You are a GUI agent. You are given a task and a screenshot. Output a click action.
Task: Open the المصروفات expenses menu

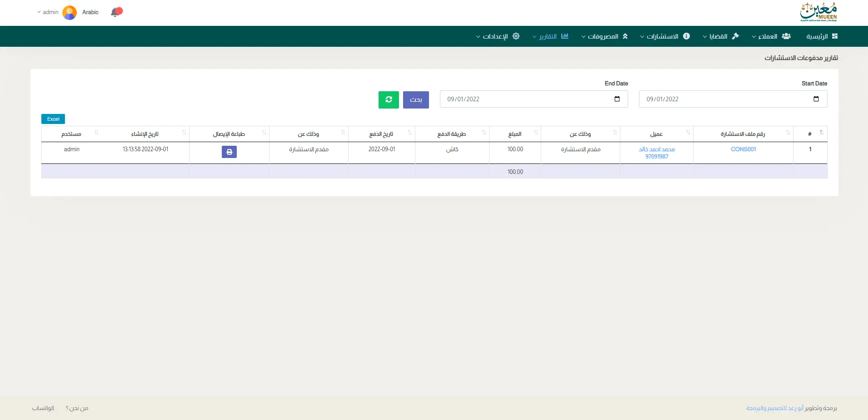[604, 36]
